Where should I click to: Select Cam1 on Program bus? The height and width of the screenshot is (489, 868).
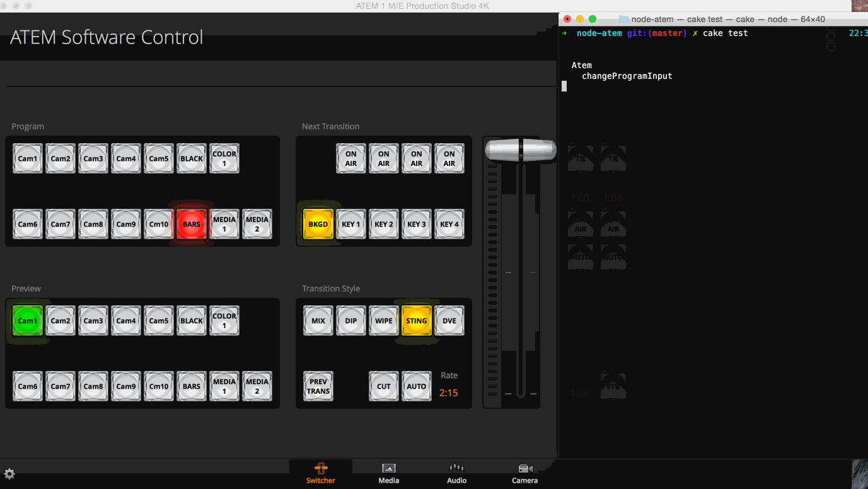coord(28,158)
